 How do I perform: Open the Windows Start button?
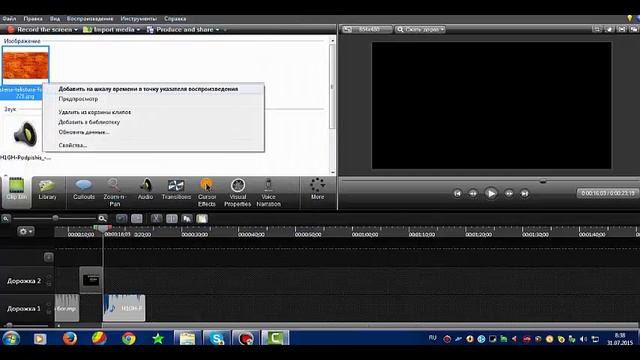pos(11,339)
